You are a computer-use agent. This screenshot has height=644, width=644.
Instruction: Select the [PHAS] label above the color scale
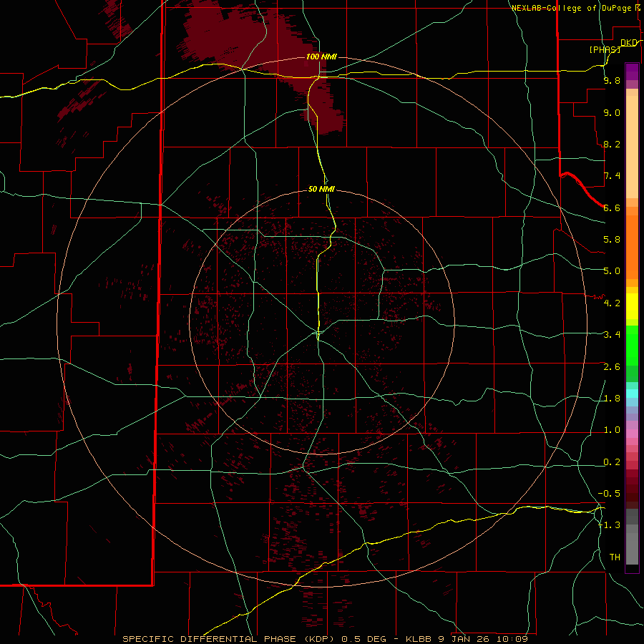(605, 49)
